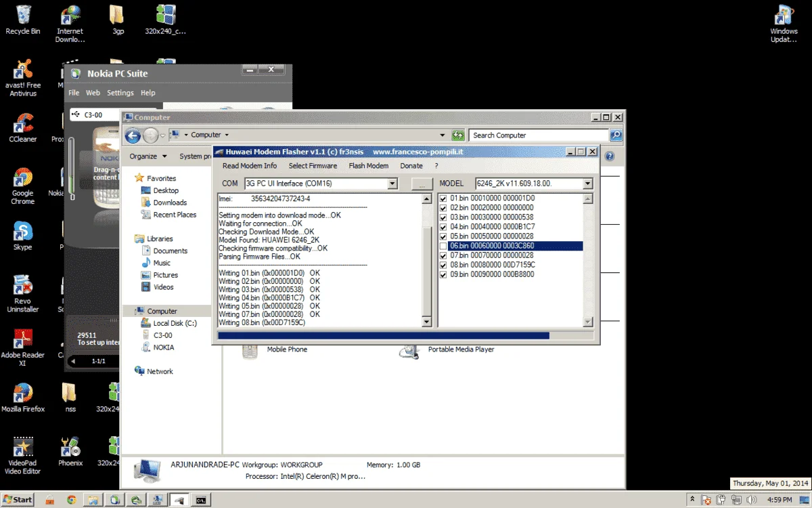
Task: Open the Computer breadcrumb path dropdown
Action: [x=226, y=135]
